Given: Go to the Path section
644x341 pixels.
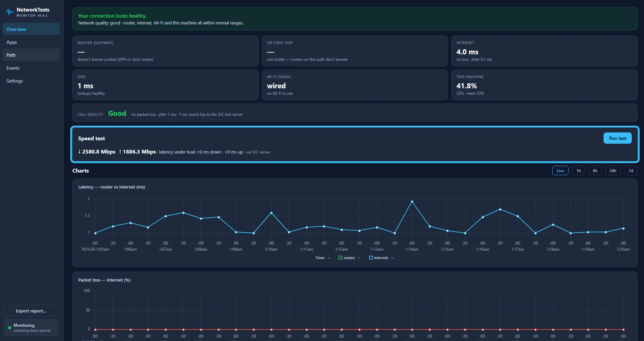Looking at the screenshot, I should pyautogui.click(x=31, y=55).
